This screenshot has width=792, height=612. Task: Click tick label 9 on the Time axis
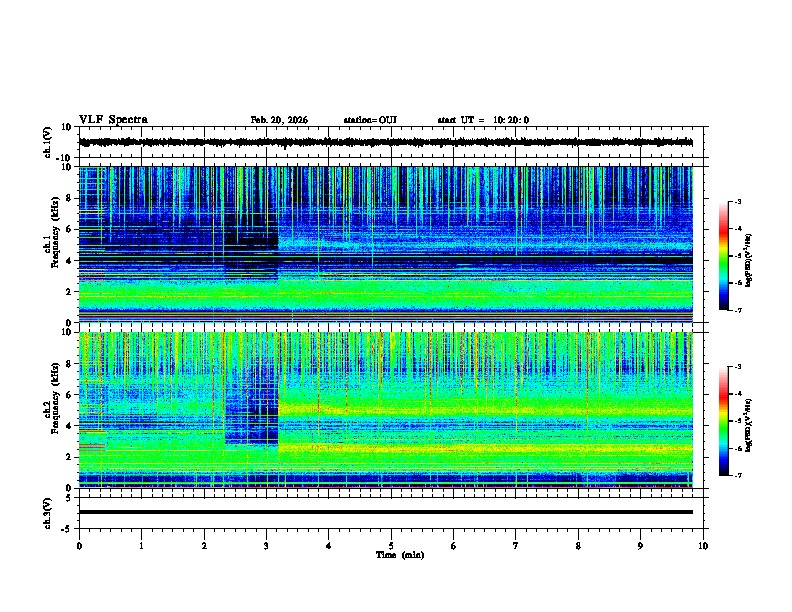pyautogui.click(x=640, y=546)
